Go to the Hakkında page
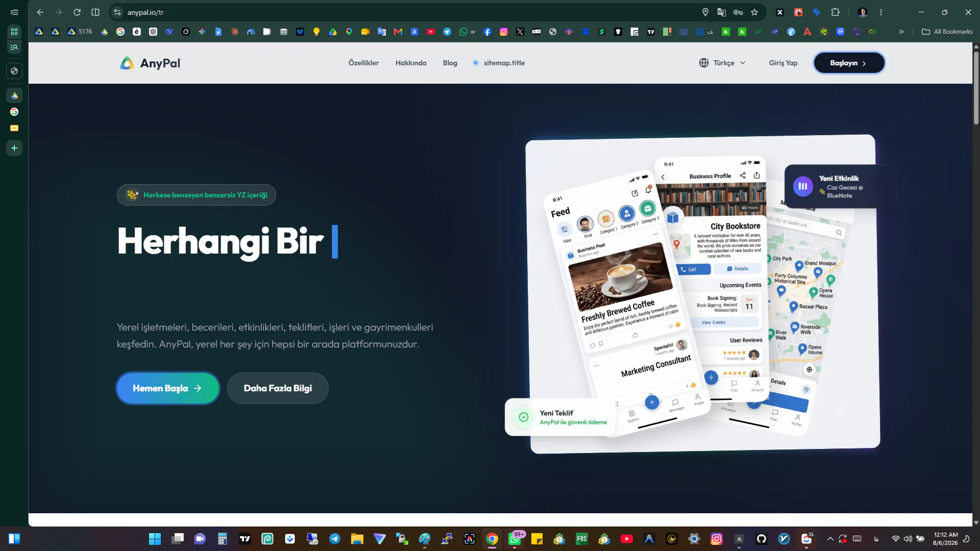 tap(411, 63)
